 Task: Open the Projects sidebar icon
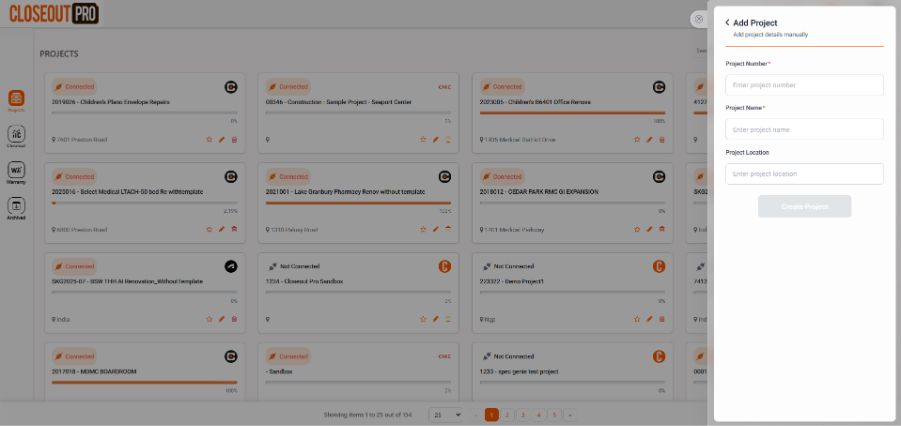(x=16, y=98)
